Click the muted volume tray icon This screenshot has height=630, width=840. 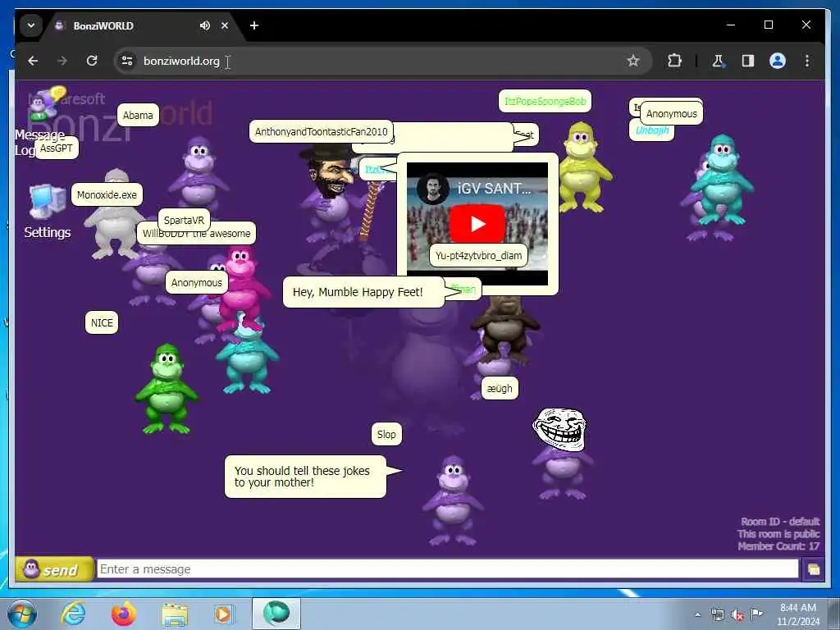pos(737,615)
